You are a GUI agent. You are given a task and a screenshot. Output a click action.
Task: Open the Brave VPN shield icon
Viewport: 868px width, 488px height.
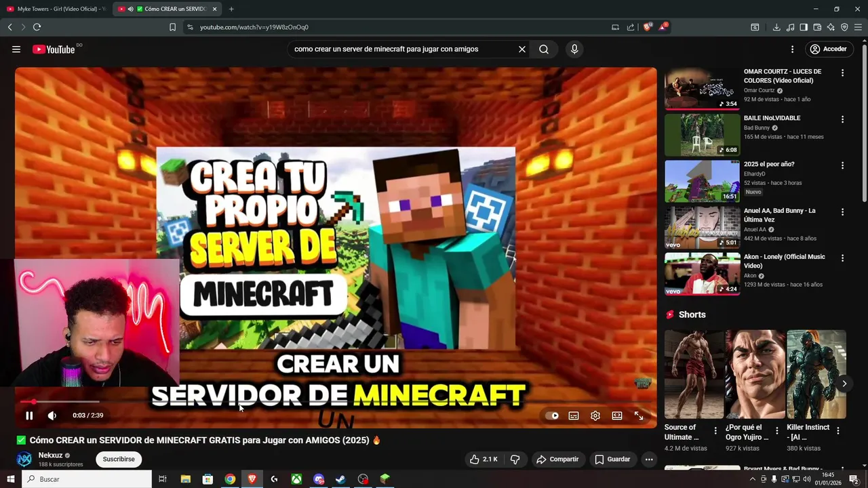pos(844,27)
